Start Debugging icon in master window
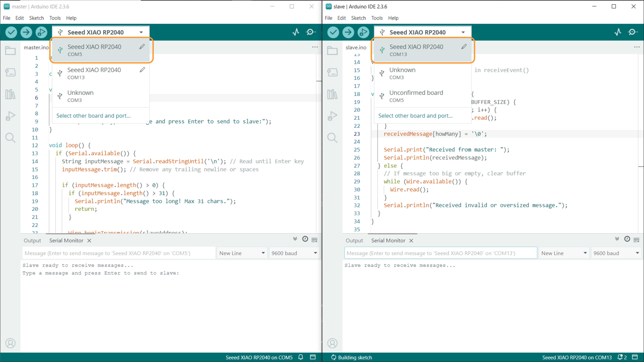Screen dimensions: 644x362 tap(41, 32)
